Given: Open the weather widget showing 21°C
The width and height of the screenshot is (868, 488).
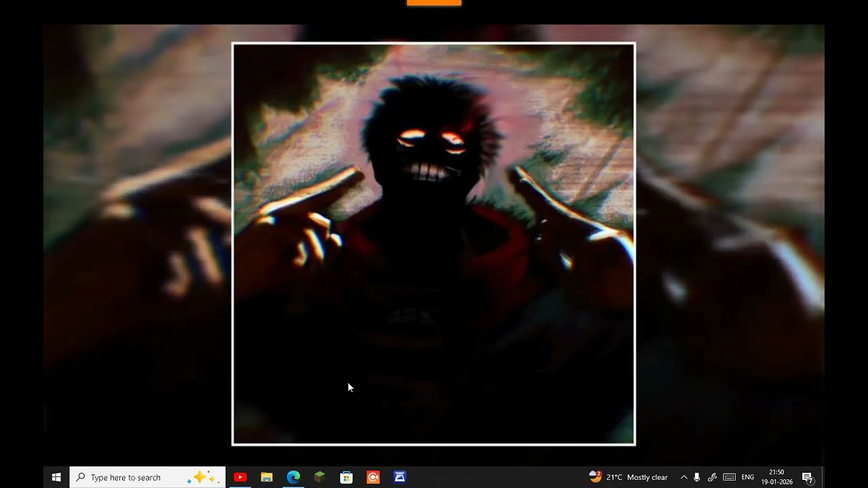Looking at the screenshot, I should click(628, 477).
